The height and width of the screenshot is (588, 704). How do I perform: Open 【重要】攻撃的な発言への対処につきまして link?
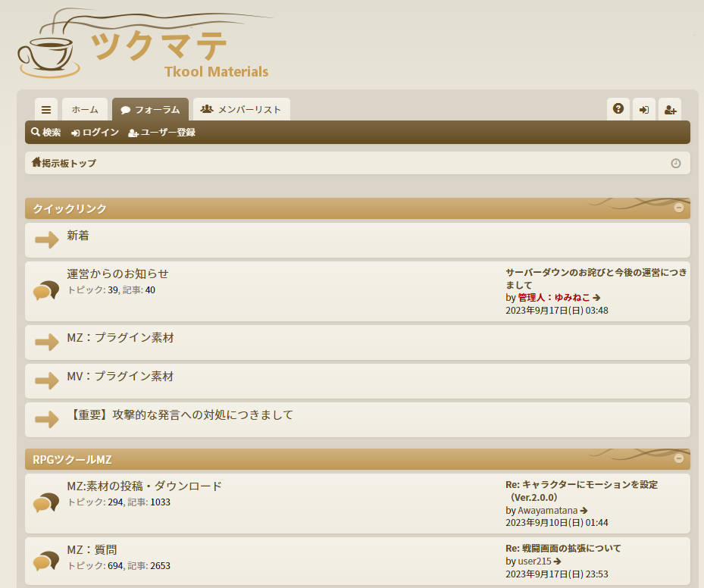click(x=180, y=414)
